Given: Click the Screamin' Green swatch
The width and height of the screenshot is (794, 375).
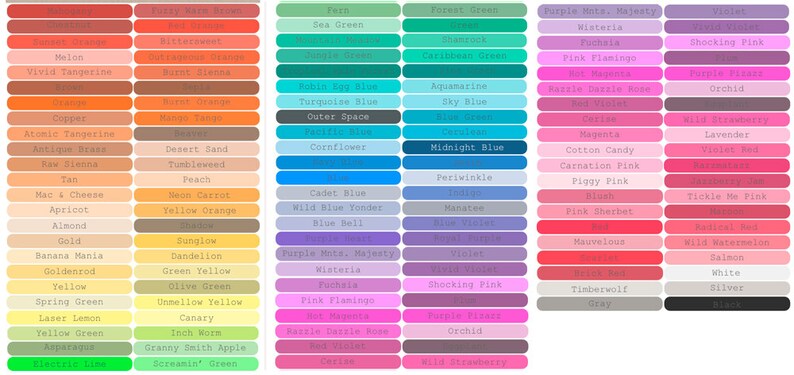Looking at the screenshot, I should [x=196, y=364].
